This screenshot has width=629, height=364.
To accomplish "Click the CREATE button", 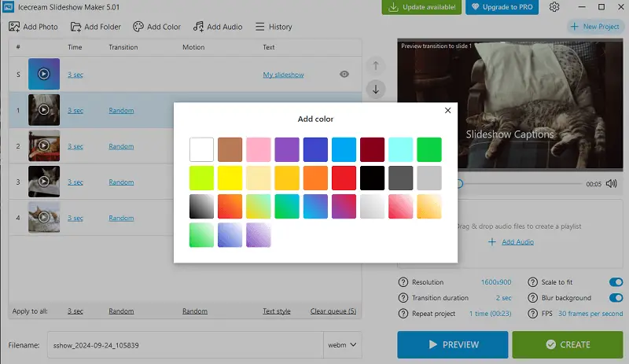I will click(x=567, y=344).
